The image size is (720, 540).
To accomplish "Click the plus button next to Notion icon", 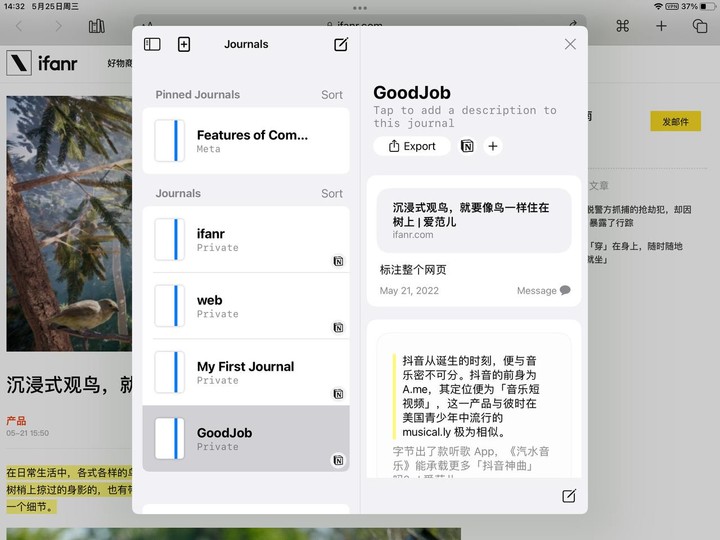I will [493, 146].
